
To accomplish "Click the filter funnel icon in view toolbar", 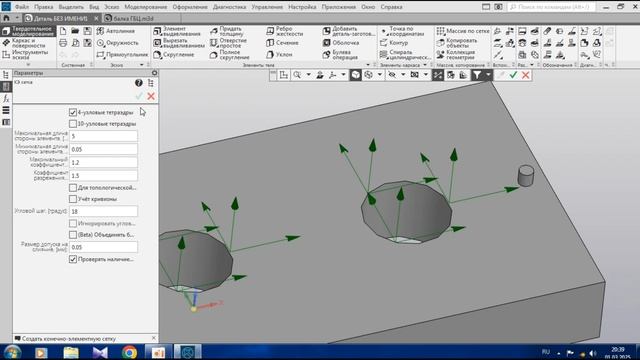I will (x=476, y=75).
